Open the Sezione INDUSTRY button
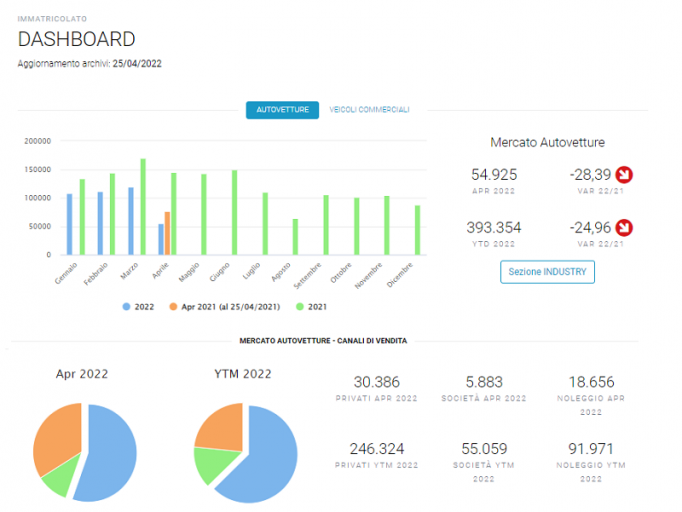 [547, 272]
